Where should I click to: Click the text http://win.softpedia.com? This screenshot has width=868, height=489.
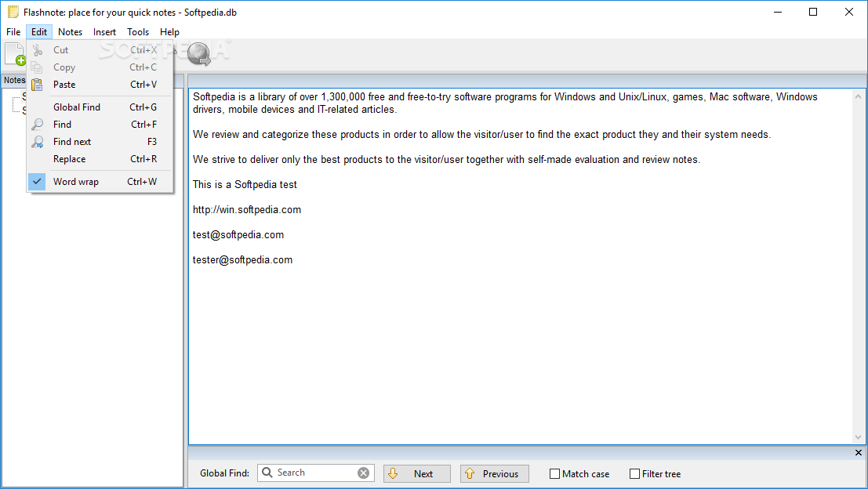247,210
